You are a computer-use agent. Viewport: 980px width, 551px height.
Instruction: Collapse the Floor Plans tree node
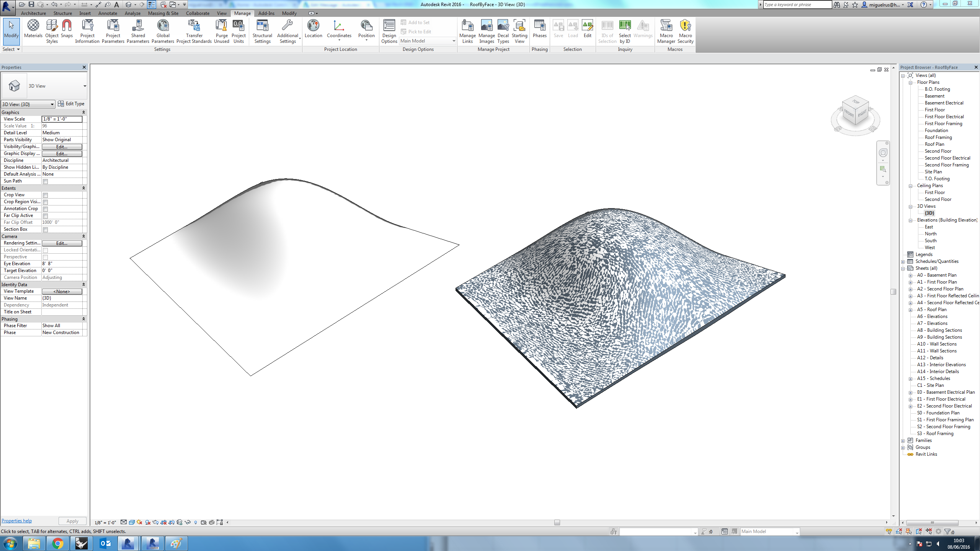pos(911,82)
